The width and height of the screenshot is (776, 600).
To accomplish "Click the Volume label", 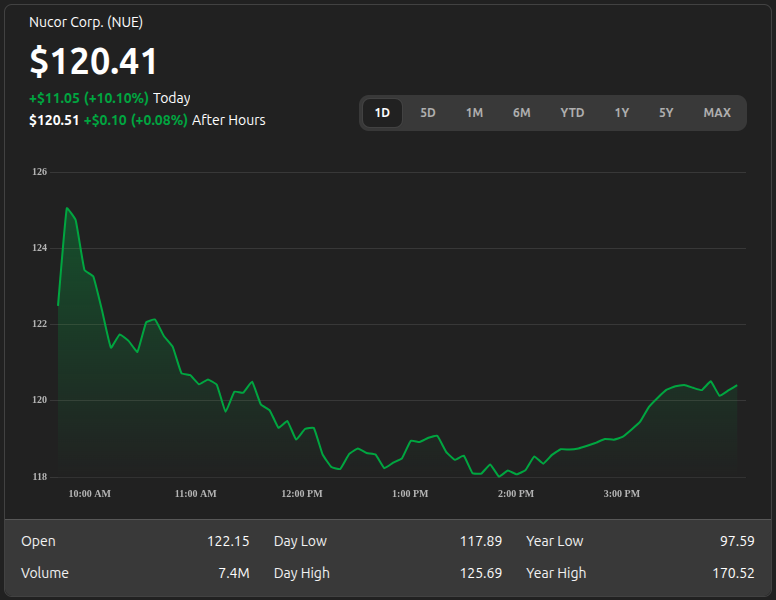I will click(45, 573).
